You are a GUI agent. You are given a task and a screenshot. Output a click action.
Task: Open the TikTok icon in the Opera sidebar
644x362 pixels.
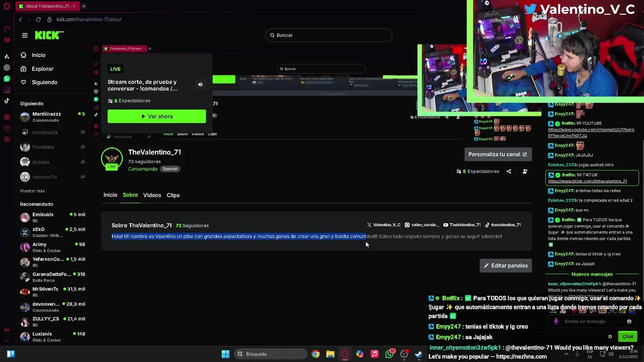pyautogui.click(x=7, y=101)
